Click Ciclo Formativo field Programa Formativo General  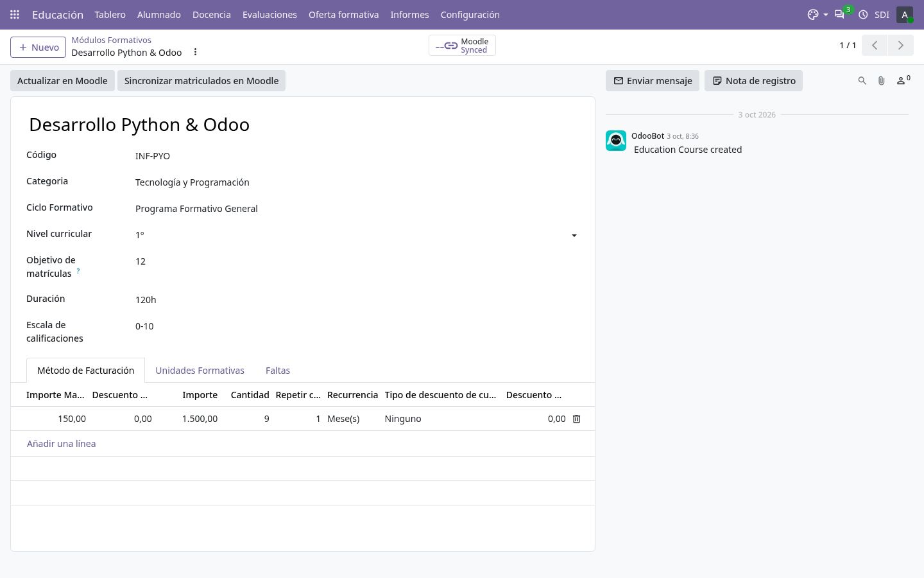(356, 209)
